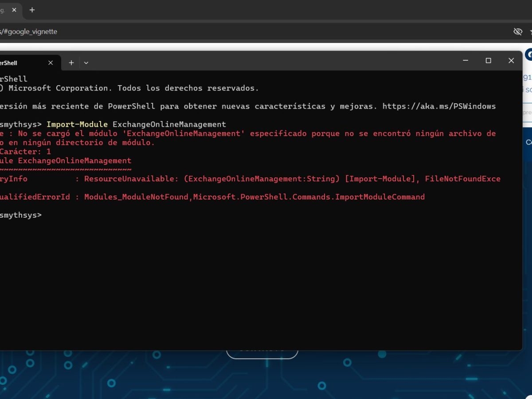Expand the terminal profile dropdown chevron
The height and width of the screenshot is (399, 532).
[x=86, y=63]
